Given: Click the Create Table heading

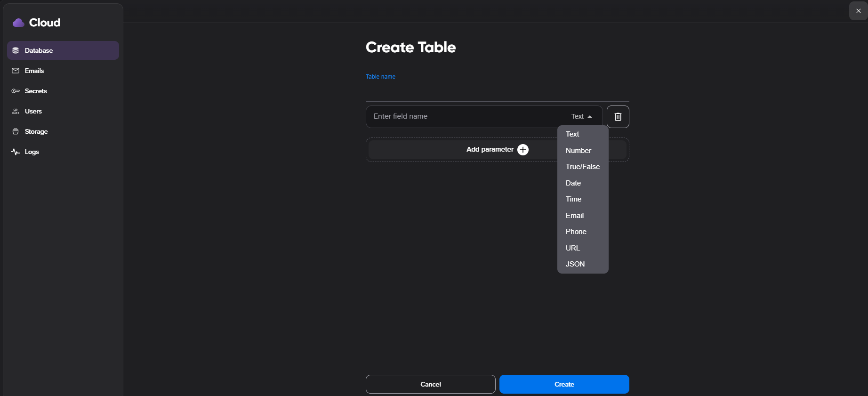Looking at the screenshot, I should [x=410, y=47].
